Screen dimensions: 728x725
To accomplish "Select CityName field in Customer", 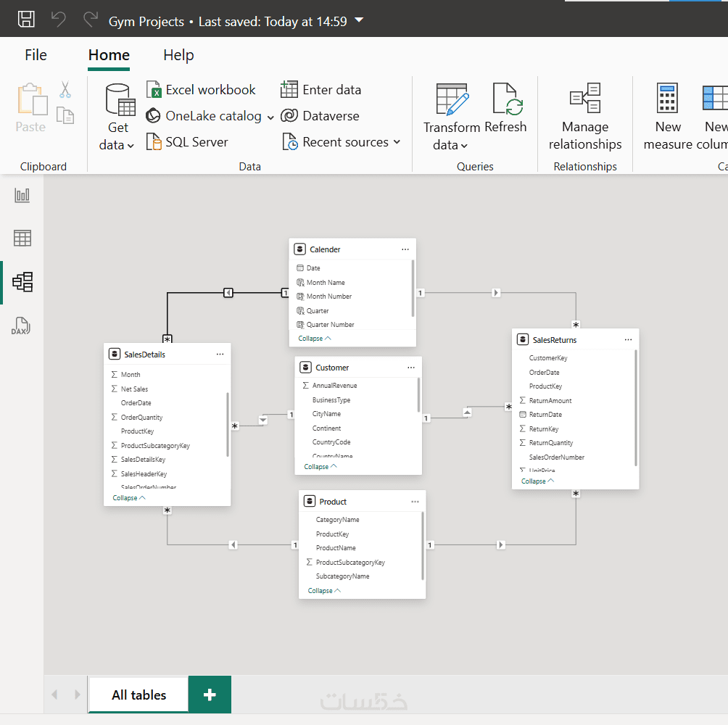I will click(326, 413).
